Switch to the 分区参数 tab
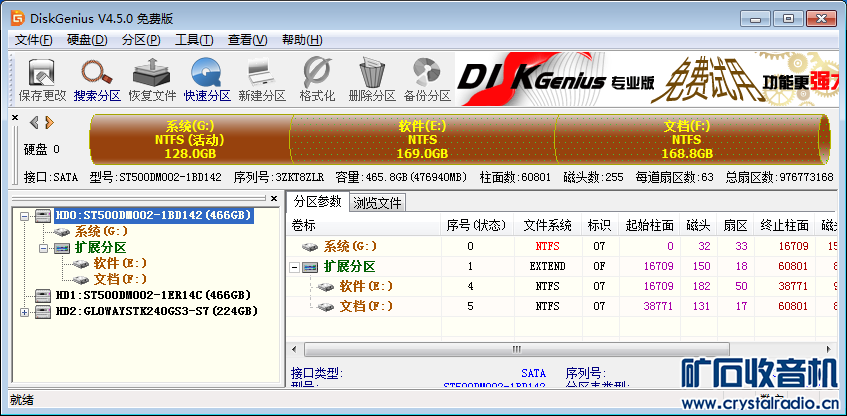 (318, 202)
